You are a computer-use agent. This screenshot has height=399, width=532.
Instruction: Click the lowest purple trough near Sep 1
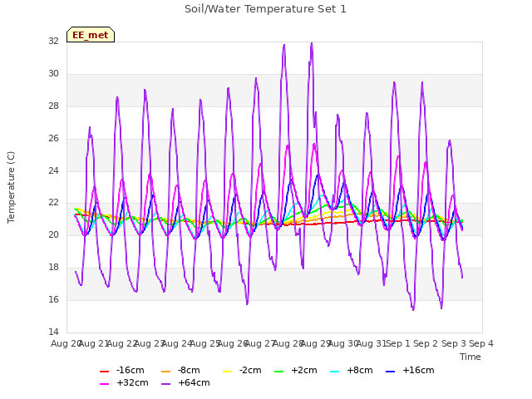413,309
